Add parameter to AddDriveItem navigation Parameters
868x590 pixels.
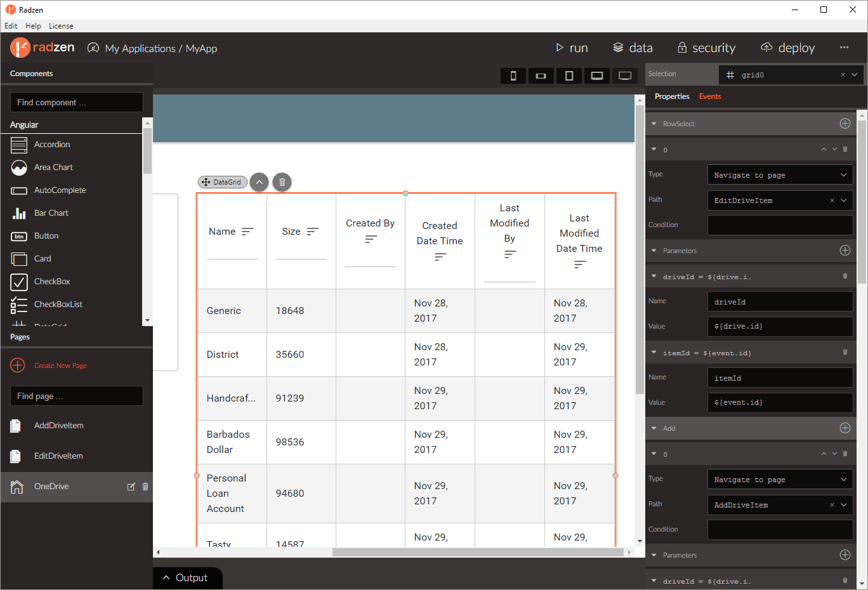pos(845,555)
